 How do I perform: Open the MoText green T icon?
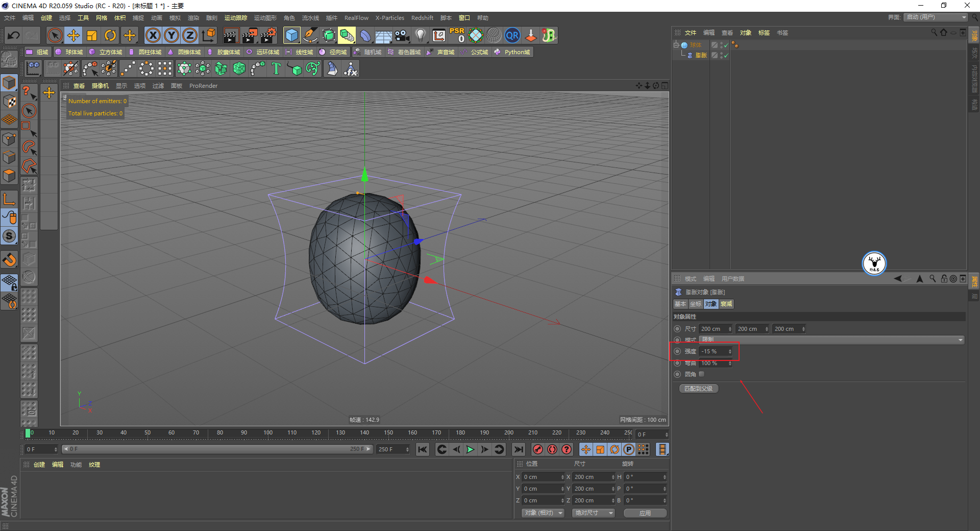click(276, 68)
